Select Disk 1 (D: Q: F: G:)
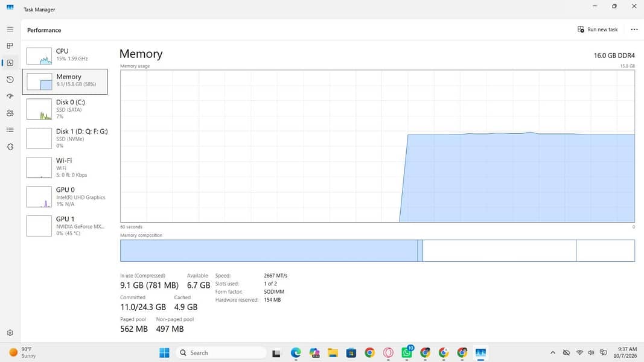Screen dimensions: 644x362 coord(65,139)
